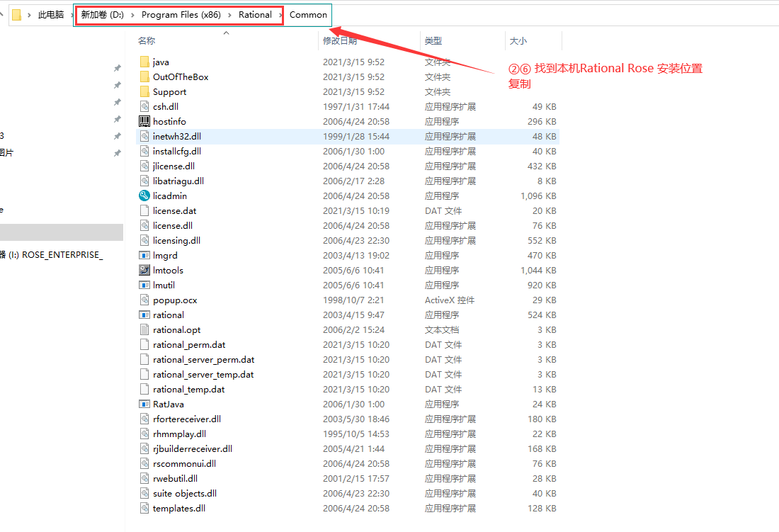Expand chevron after Rational breadcrumb

[x=280, y=15]
